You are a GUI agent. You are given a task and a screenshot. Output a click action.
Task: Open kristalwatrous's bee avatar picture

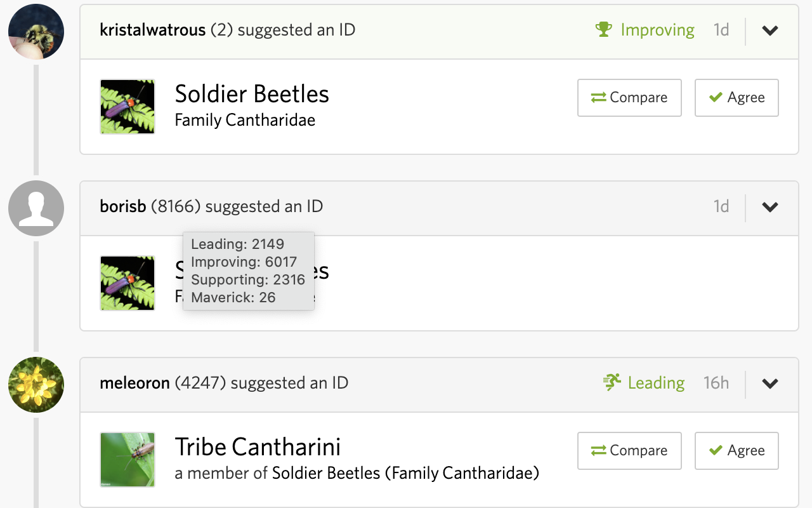(36, 32)
